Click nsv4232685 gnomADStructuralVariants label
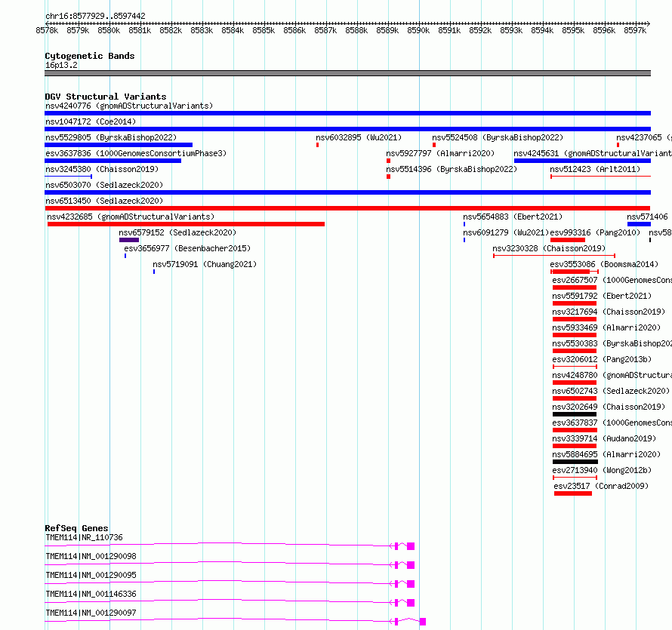Screen dimensions: 672x630 (131, 217)
